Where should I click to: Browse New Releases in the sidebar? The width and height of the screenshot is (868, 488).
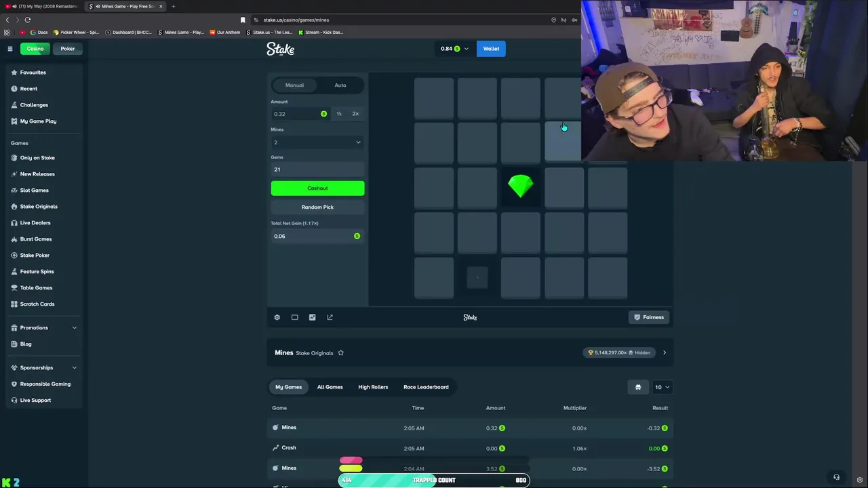click(x=37, y=174)
